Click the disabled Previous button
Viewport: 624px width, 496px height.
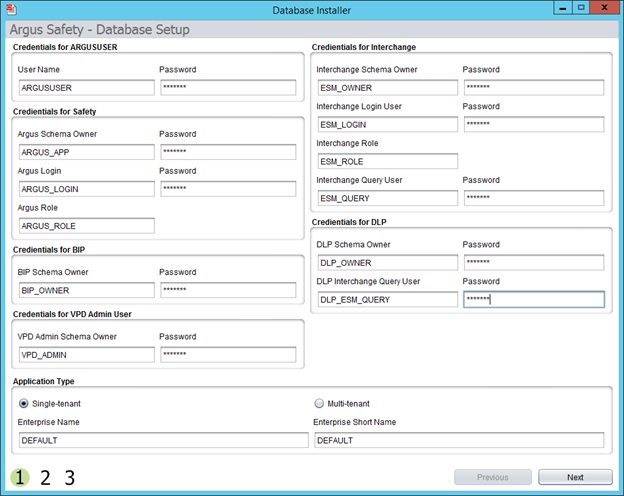click(x=493, y=477)
